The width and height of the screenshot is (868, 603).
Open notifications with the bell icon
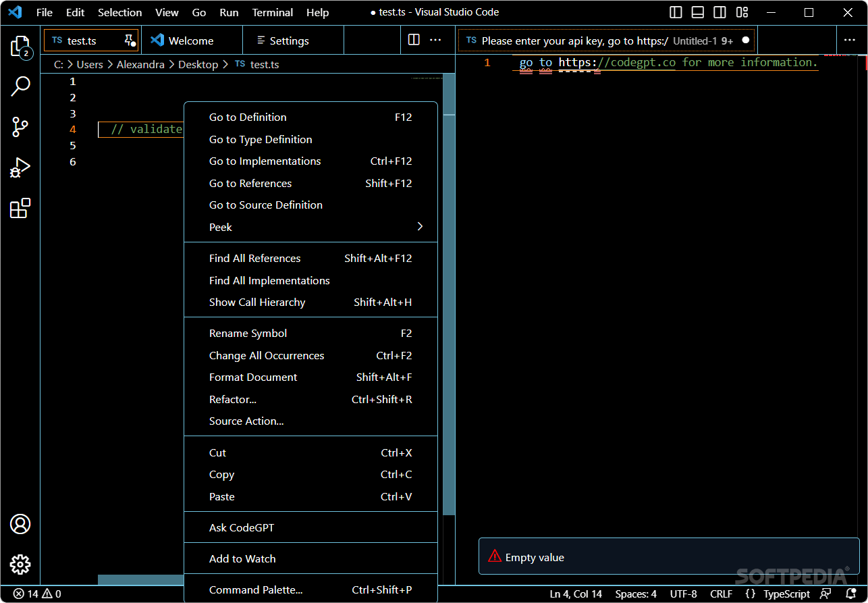[x=851, y=594]
